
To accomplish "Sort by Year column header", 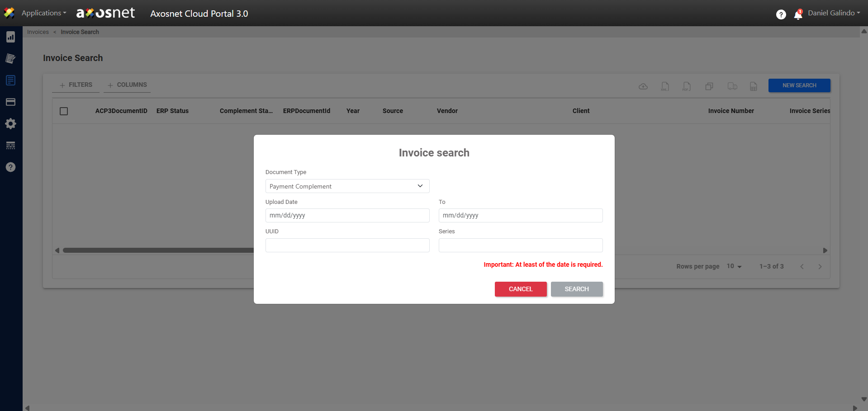I will coord(353,111).
